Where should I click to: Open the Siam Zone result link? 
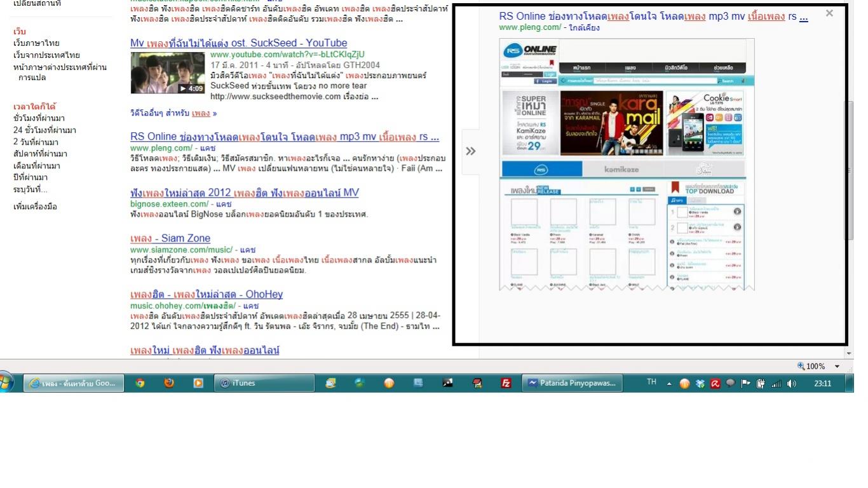170,238
